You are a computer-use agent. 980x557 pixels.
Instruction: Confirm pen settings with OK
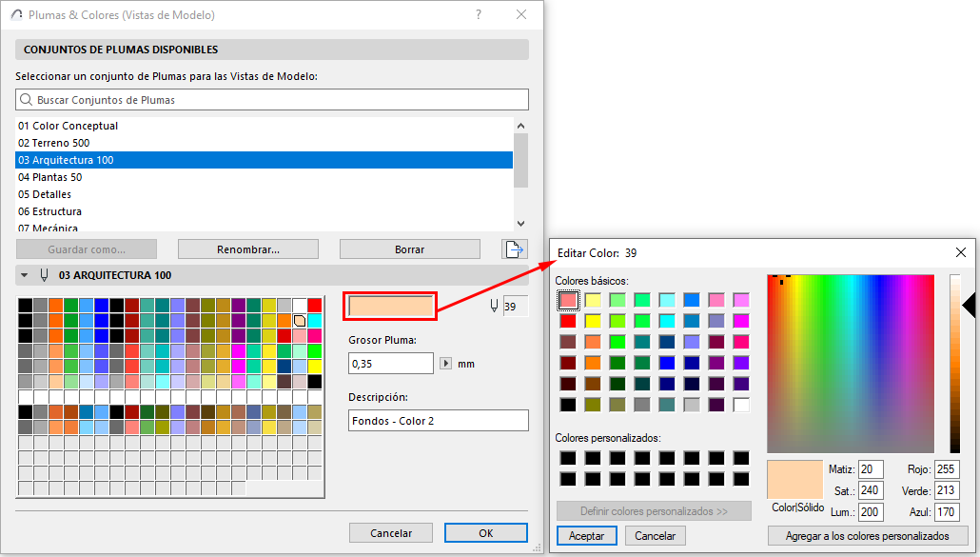(485, 532)
